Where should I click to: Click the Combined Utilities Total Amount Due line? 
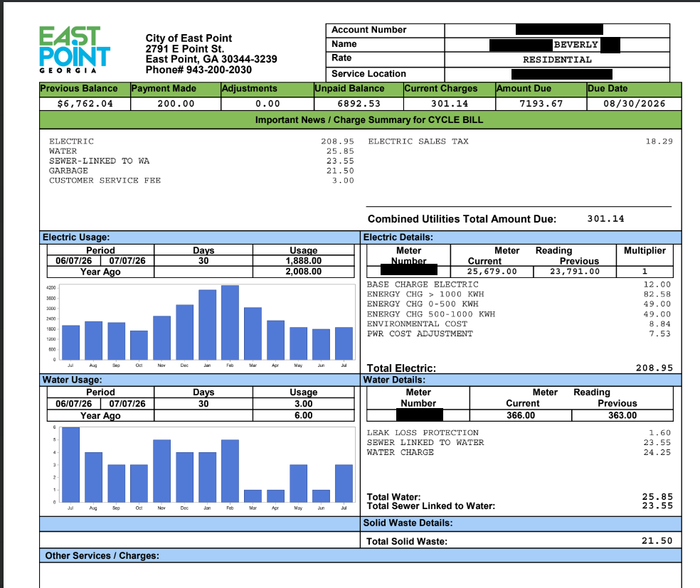(496, 218)
